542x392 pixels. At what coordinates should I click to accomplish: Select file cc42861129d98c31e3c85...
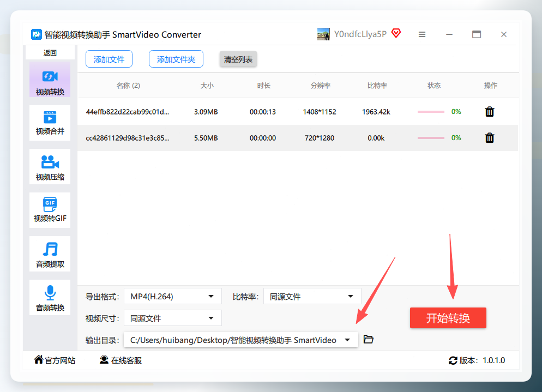pos(128,138)
